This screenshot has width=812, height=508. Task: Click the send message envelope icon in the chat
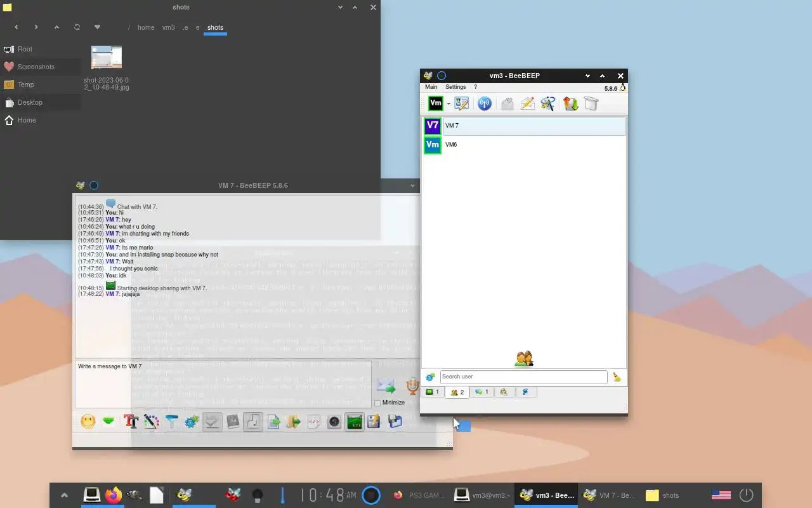click(386, 385)
